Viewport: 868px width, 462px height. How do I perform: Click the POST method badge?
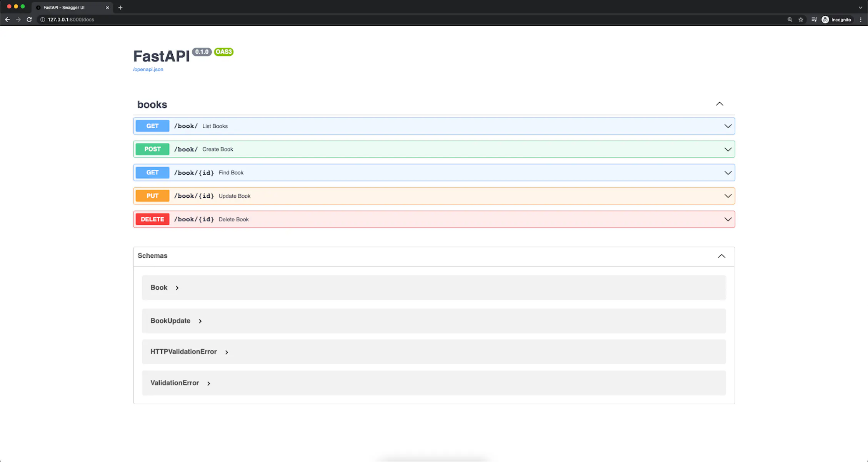click(152, 149)
